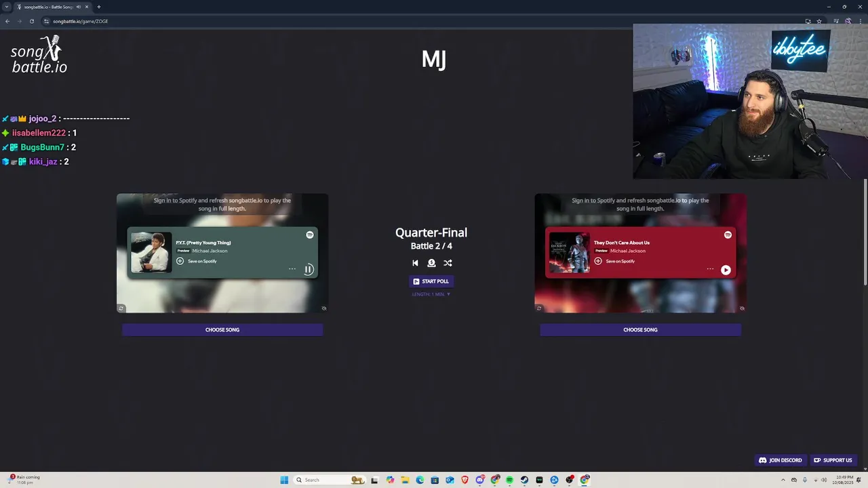The image size is (868, 488).
Task: Mute the songbattle.io tab audio icon
Action: tap(79, 7)
